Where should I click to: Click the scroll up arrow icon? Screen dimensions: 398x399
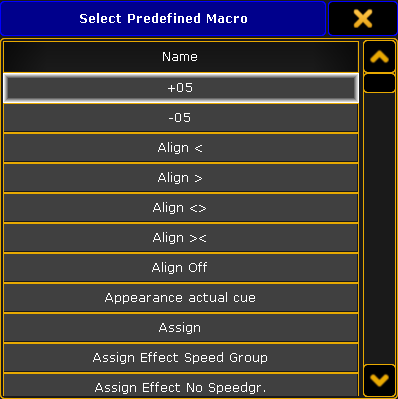pyautogui.click(x=379, y=57)
